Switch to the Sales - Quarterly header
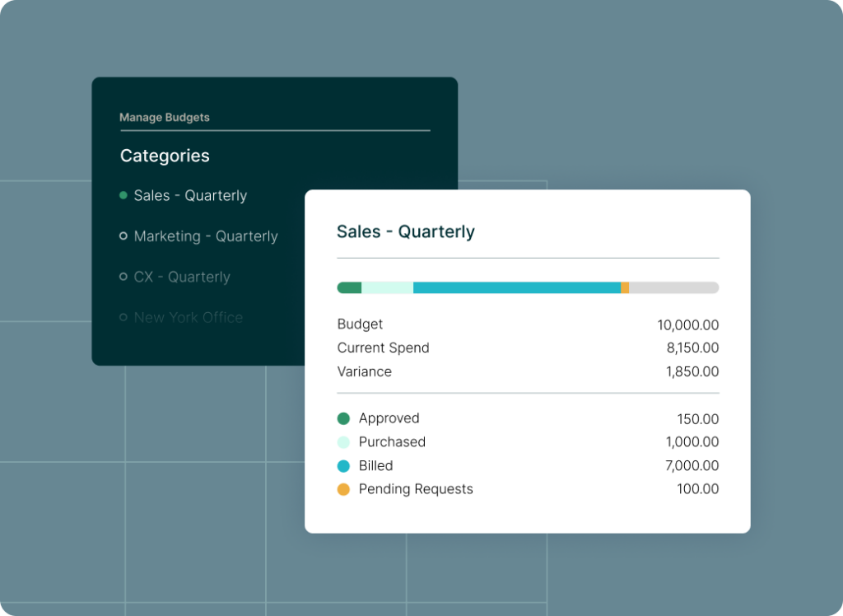This screenshot has width=843, height=616. (406, 231)
